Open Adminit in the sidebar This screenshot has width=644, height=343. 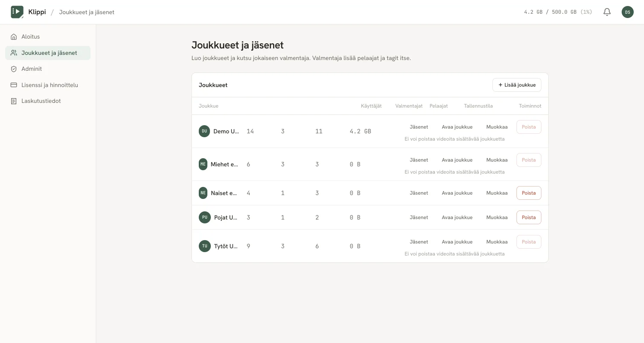(48, 69)
